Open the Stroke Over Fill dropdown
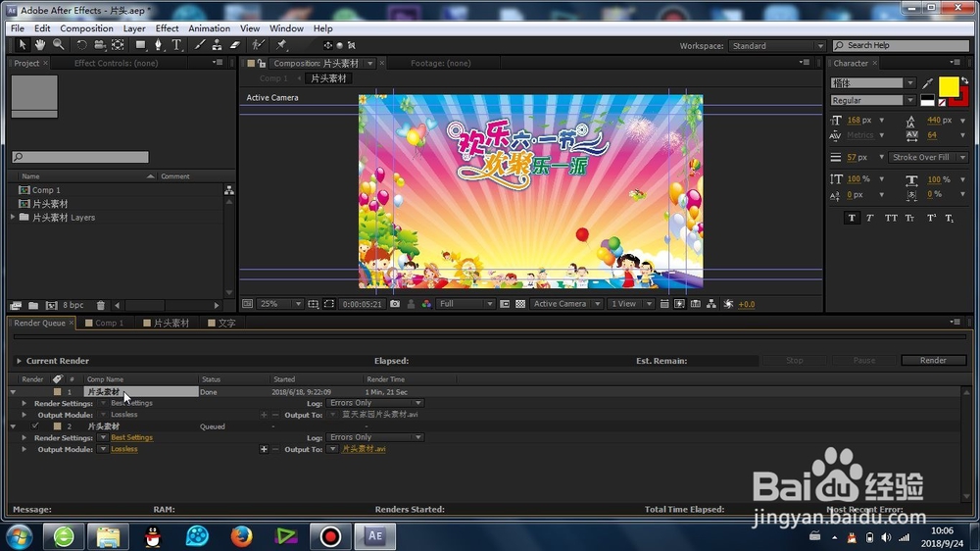The image size is (980, 551). (x=927, y=157)
